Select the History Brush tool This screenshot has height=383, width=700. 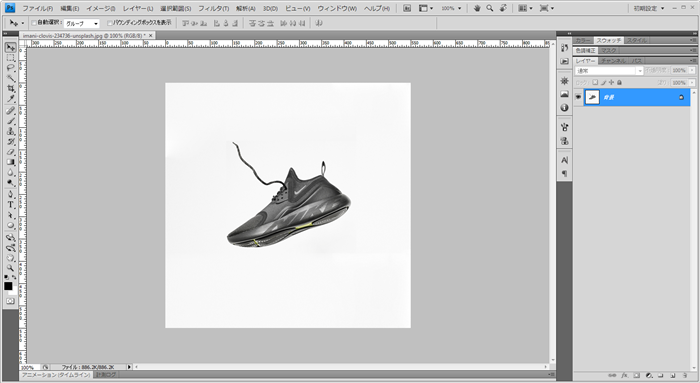pos(11,142)
